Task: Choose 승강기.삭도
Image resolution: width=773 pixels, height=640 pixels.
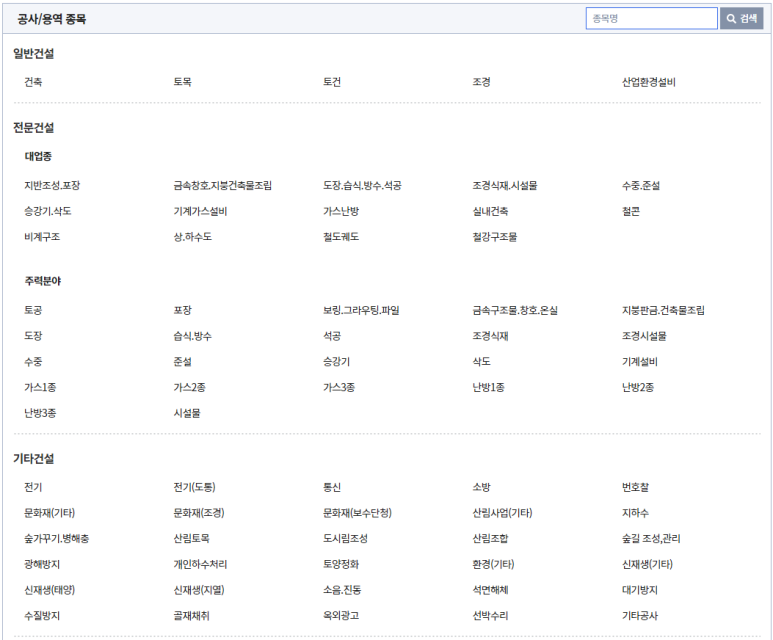Action: (47, 212)
